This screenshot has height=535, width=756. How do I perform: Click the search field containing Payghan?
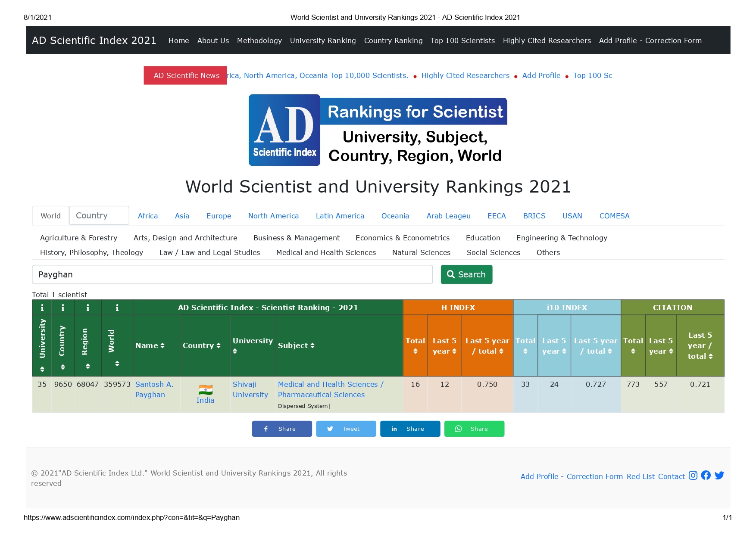point(232,274)
